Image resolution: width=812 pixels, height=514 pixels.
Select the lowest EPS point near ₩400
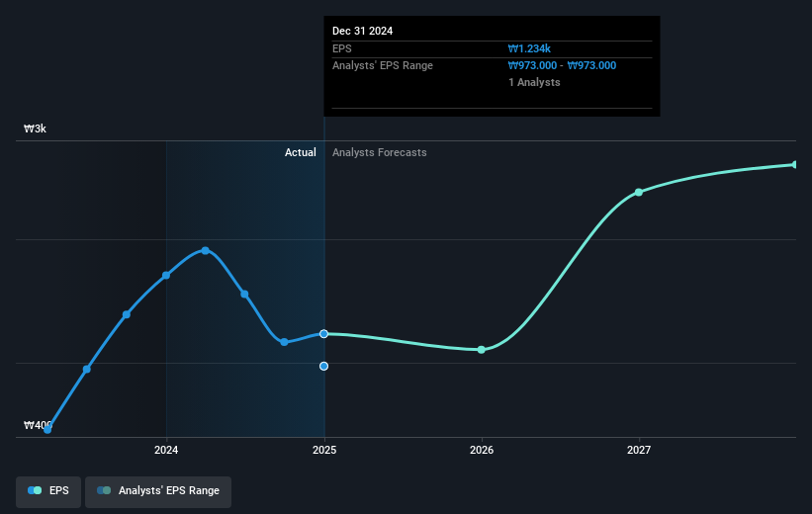click(x=47, y=429)
